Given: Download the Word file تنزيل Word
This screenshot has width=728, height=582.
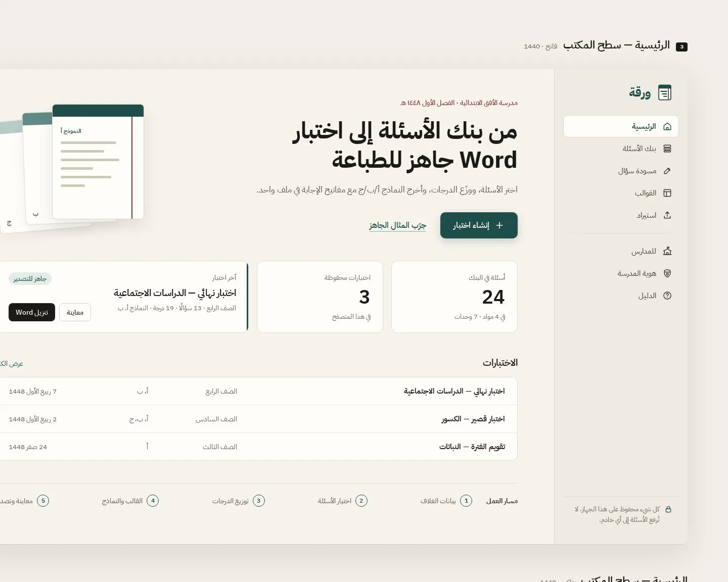Looking at the screenshot, I should 32,312.
